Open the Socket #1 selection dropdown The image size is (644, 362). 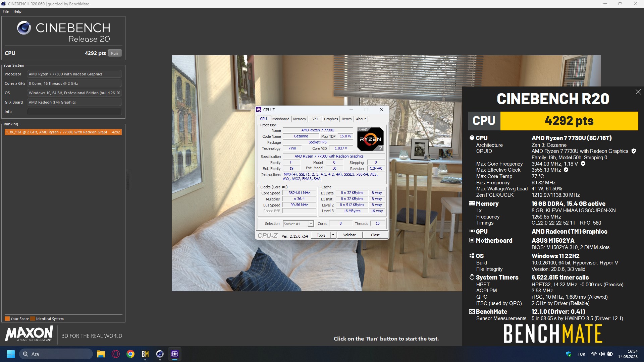point(298,224)
